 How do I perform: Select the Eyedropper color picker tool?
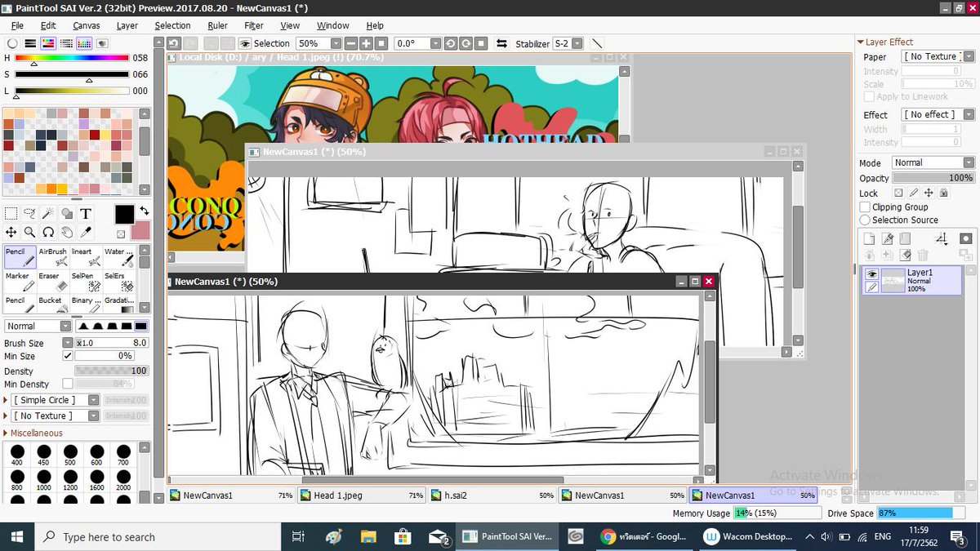tap(86, 233)
